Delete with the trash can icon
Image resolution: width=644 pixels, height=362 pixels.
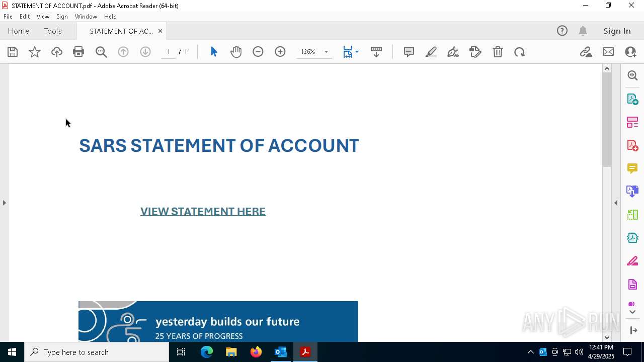498,52
